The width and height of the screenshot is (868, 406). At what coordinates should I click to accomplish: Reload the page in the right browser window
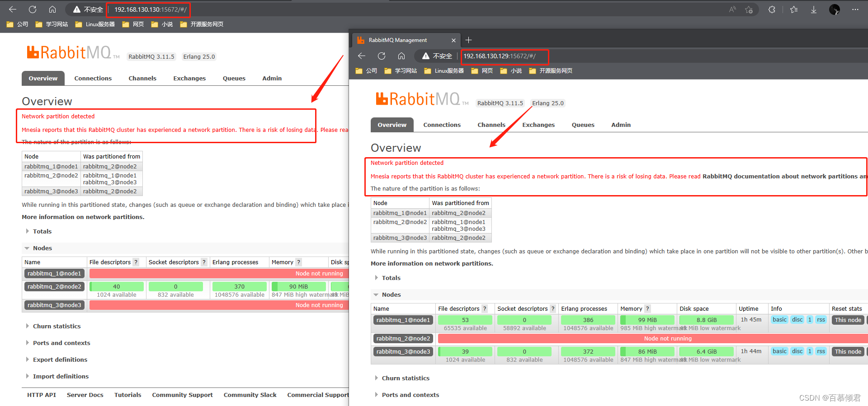point(382,56)
